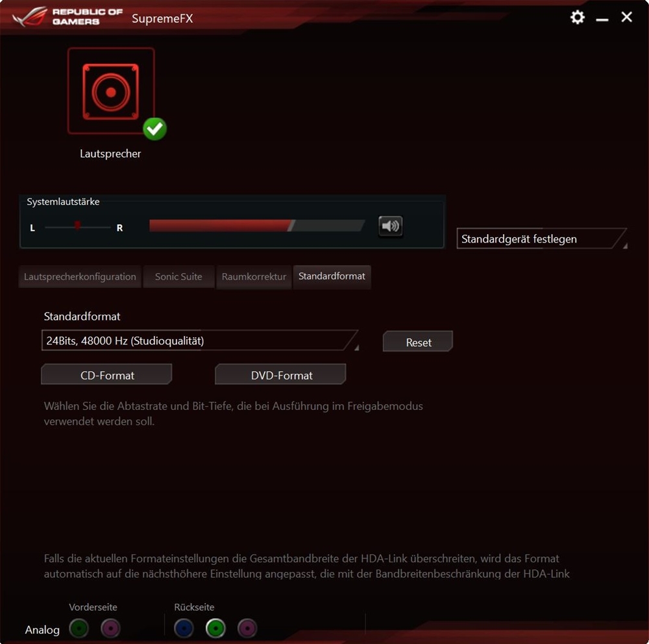Open the Standardgerät festlegen dropdown
Viewport: 649px width, 644px height.
[541, 239]
